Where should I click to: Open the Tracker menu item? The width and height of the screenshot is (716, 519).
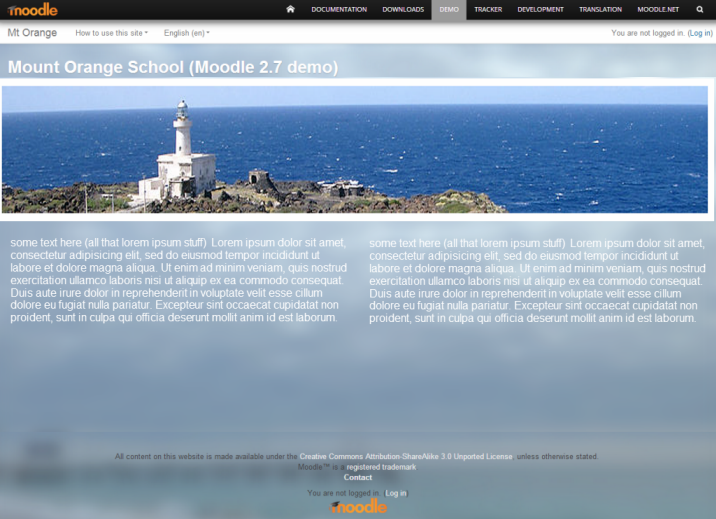coord(488,9)
